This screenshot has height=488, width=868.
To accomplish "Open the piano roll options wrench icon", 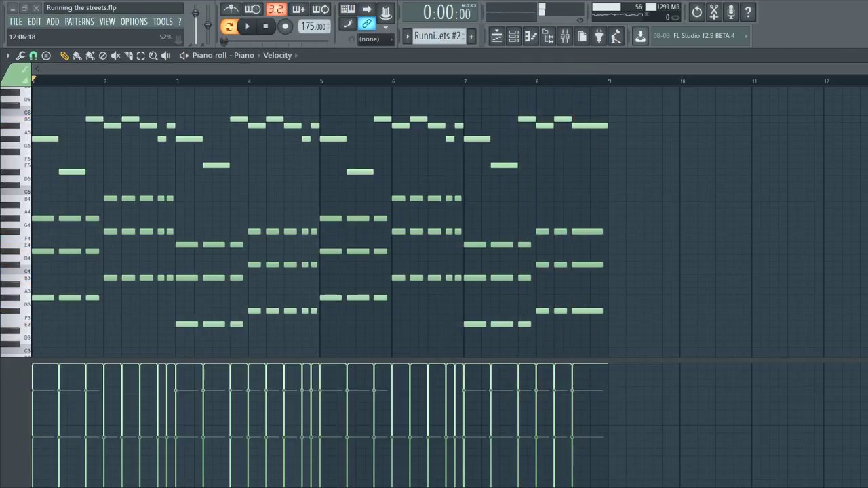I will point(20,56).
